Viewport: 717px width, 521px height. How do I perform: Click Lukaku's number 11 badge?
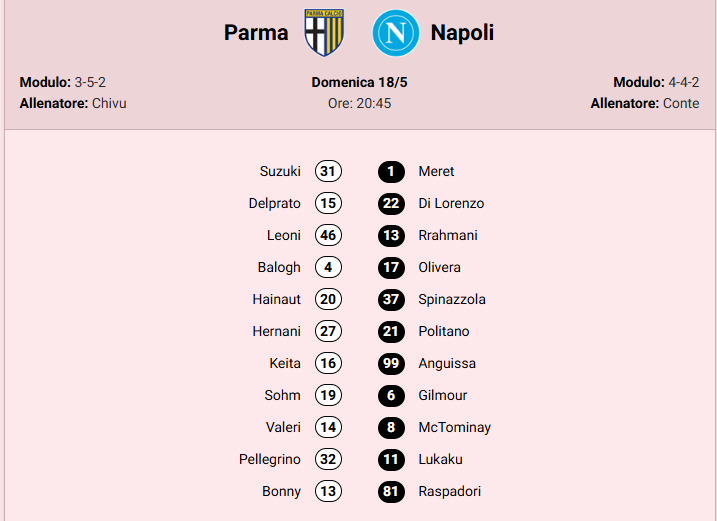(391, 459)
